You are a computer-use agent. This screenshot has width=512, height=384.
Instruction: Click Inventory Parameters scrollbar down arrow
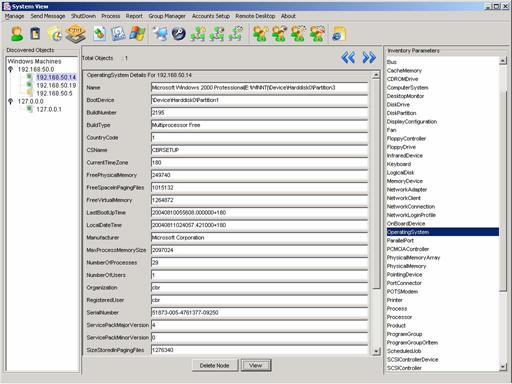point(503,367)
